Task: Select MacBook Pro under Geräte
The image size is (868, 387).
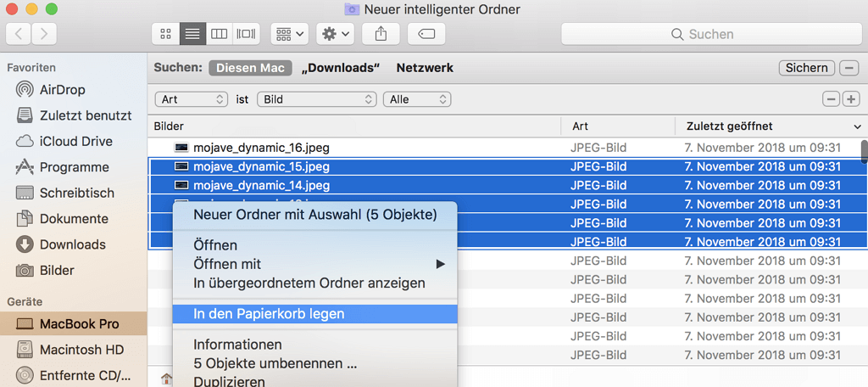Action: (73, 324)
